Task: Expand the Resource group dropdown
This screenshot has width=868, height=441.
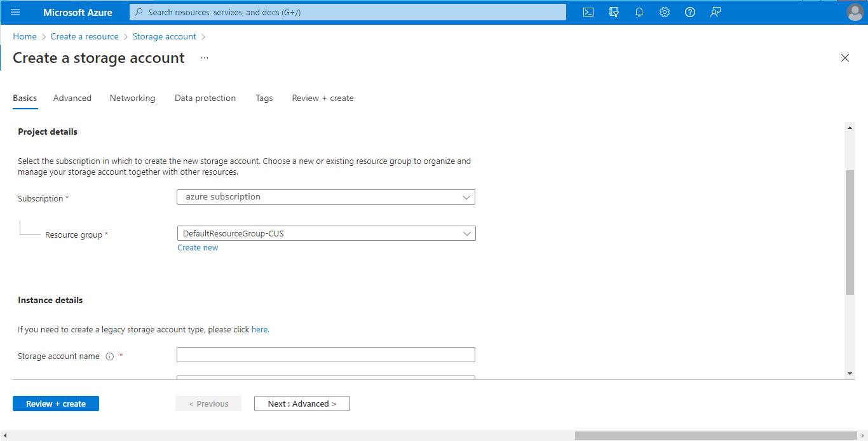Action: pos(326,233)
